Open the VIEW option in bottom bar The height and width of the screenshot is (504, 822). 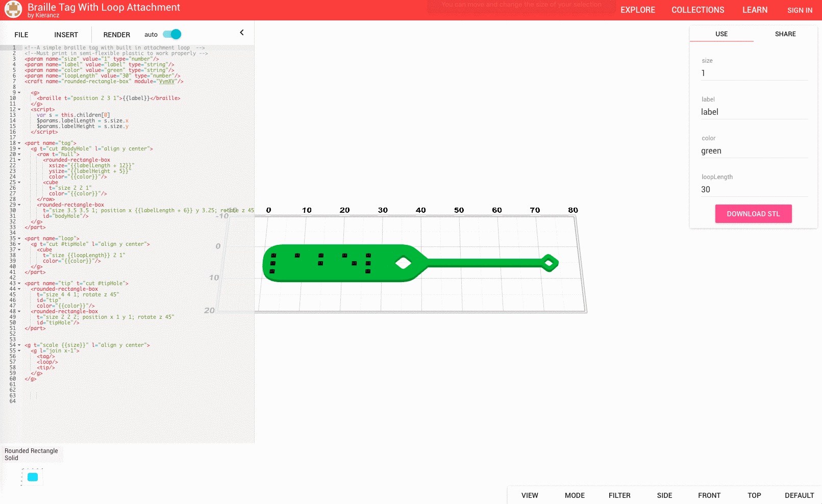530,495
